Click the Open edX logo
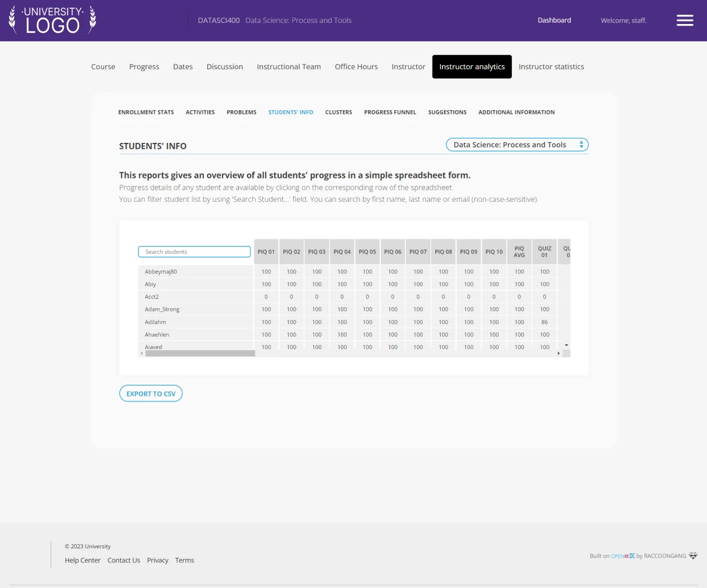707x588 pixels. (623, 556)
